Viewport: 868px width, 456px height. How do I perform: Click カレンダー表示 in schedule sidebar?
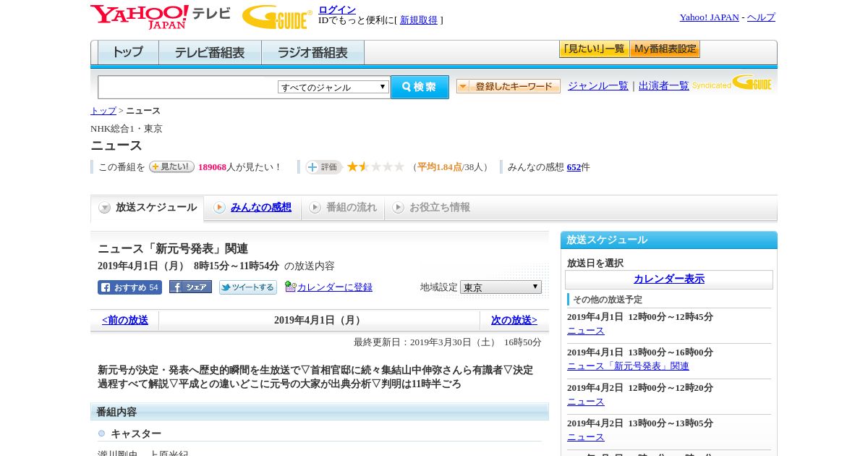click(x=669, y=279)
